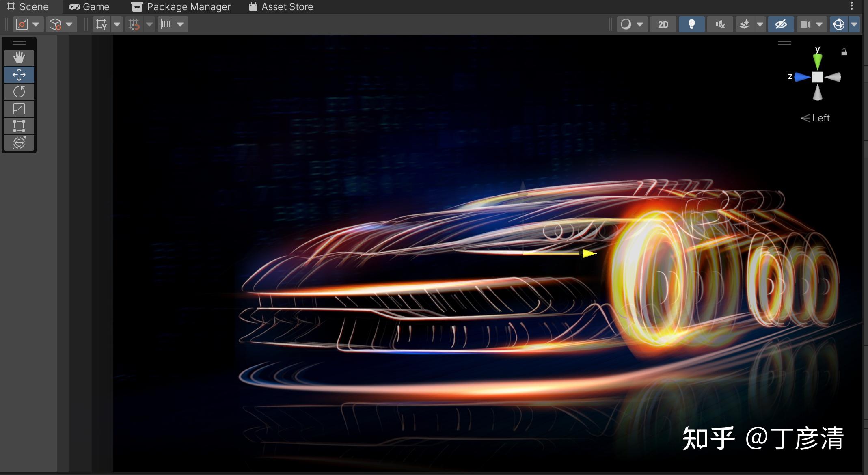Image resolution: width=868 pixels, height=475 pixels.
Task: Switch to the Game tab
Action: point(89,7)
